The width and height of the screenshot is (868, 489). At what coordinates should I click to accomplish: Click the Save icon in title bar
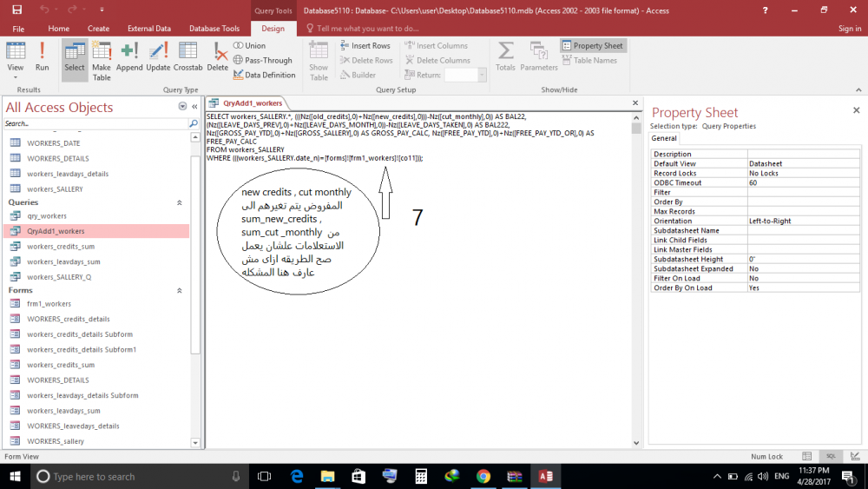point(17,10)
